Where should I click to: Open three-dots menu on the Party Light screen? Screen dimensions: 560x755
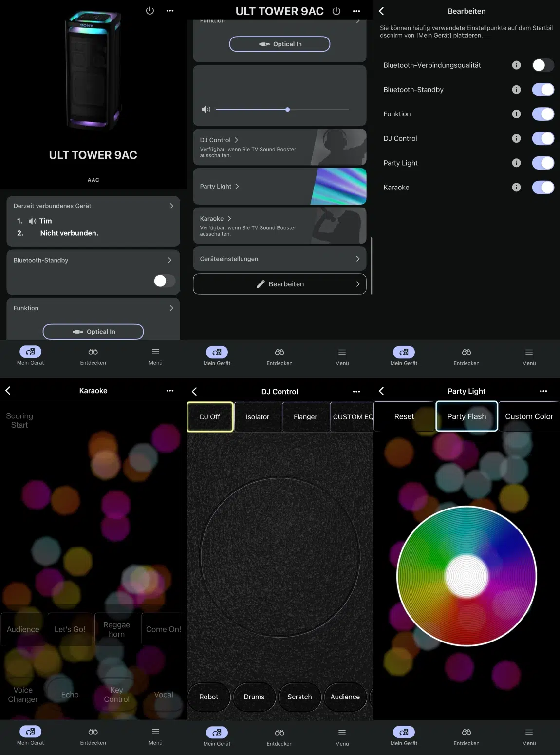pos(543,391)
